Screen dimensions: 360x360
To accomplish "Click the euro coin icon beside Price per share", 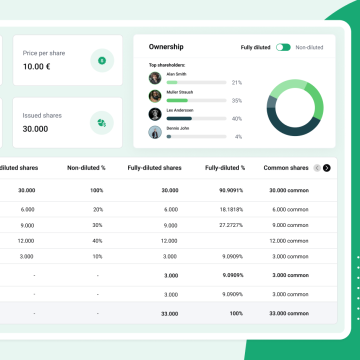I will tap(102, 61).
